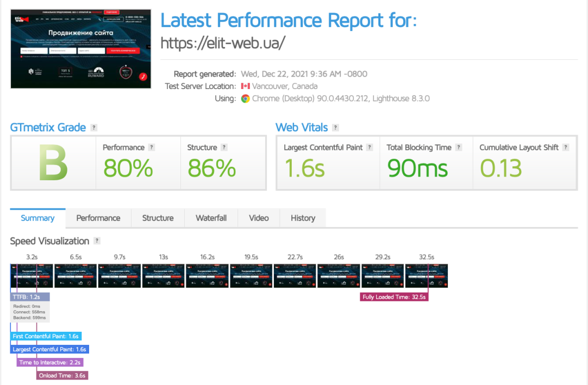Open the help tooltip for Performance score

(152, 147)
